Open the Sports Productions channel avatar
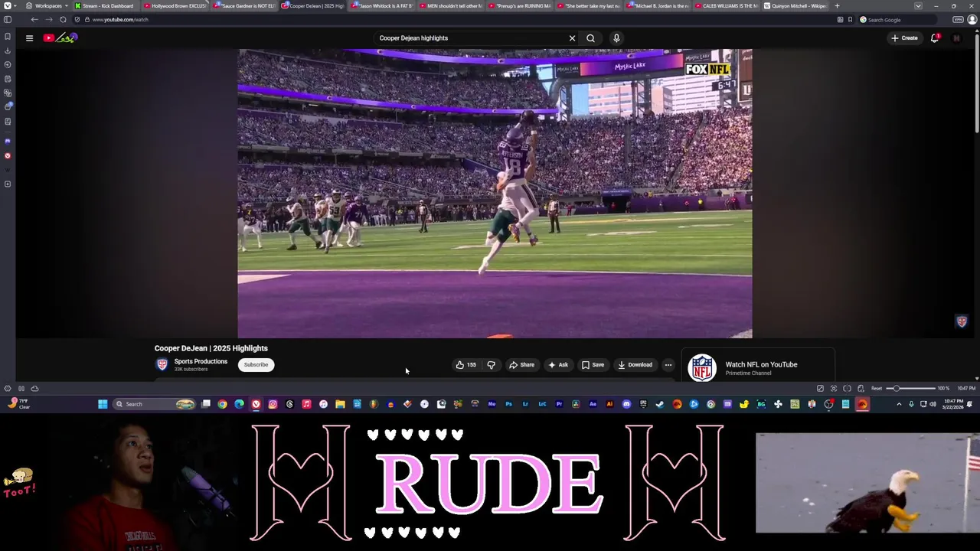The width and height of the screenshot is (980, 551). pos(162,365)
